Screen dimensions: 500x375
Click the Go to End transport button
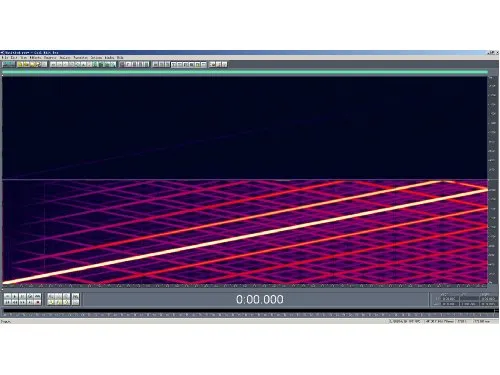click(30, 302)
